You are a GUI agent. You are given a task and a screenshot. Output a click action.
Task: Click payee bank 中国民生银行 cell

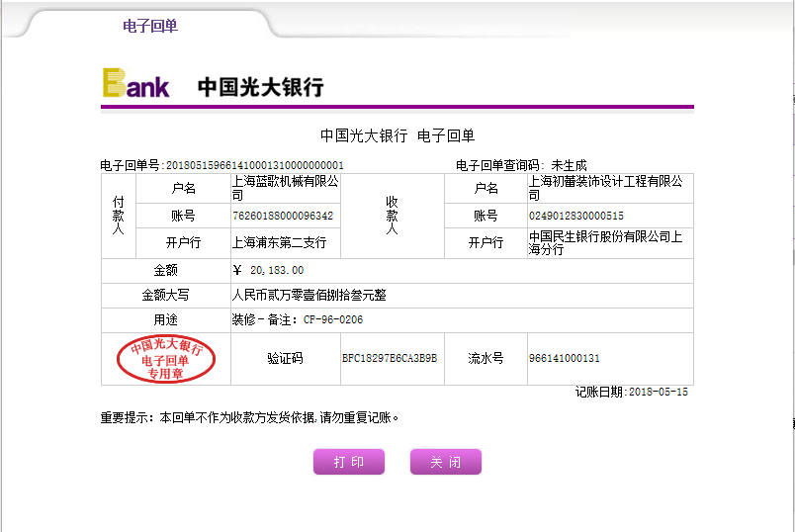605,243
